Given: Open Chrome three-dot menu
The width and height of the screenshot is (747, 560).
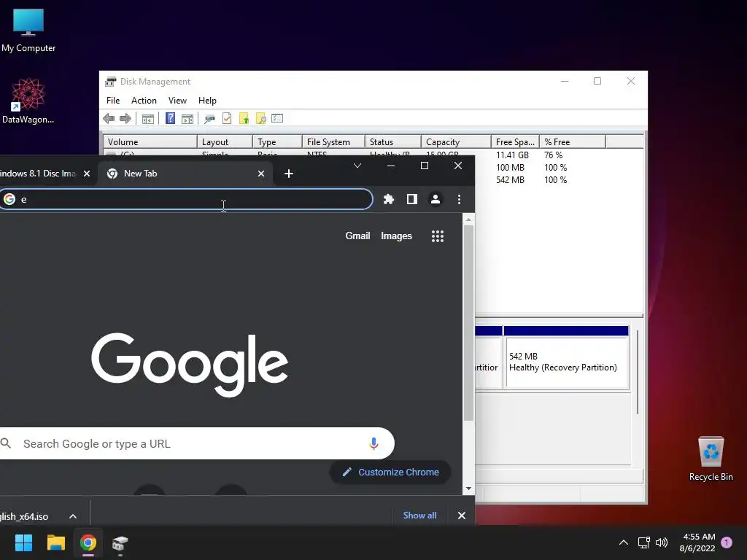Looking at the screenshot, I should [x=459, y=199].
